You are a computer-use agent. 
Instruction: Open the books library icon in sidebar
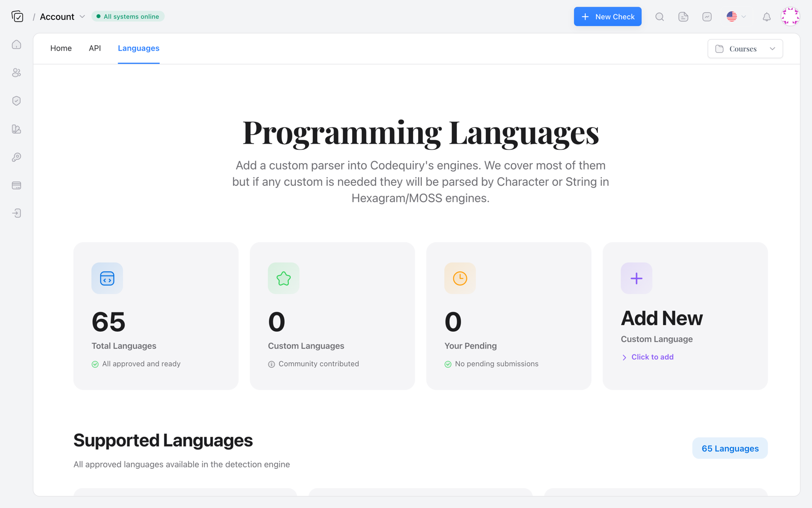[17, 129]
